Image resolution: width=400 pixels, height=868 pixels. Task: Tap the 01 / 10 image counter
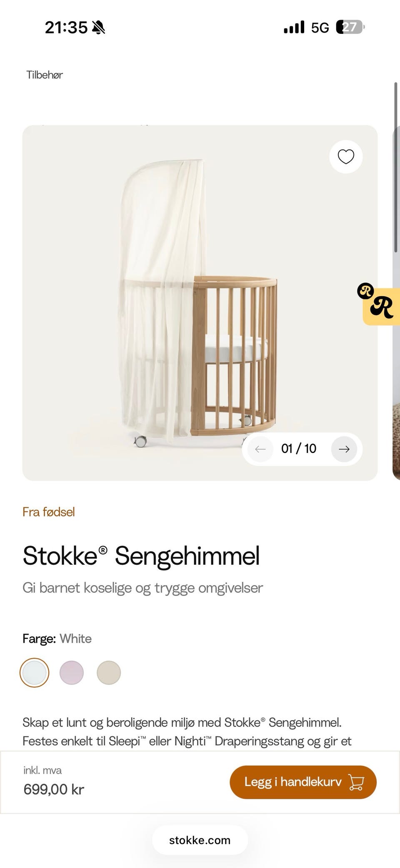tap(299, 449)
